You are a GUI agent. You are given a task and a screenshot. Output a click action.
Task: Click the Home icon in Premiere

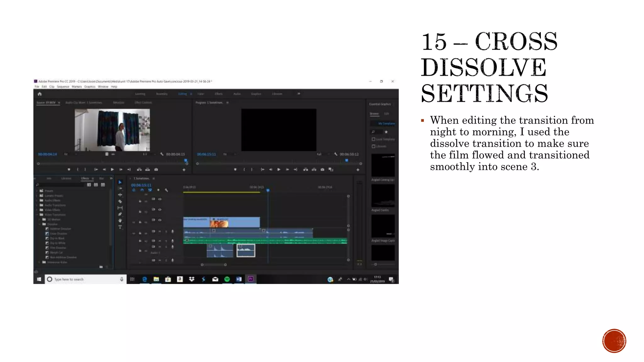point(40,94)
